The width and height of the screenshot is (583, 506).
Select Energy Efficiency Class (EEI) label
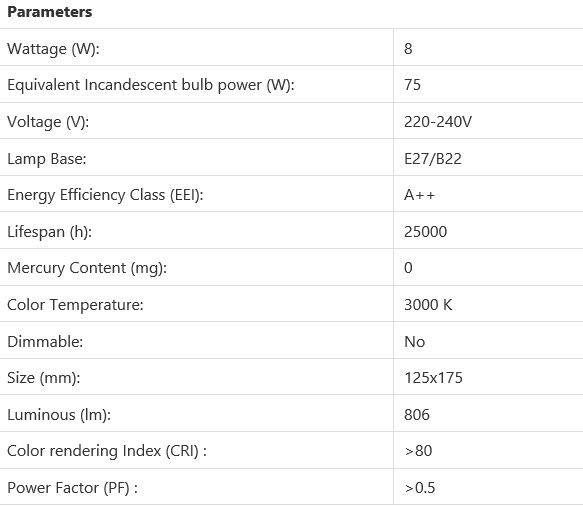click(x=105, y=195)
